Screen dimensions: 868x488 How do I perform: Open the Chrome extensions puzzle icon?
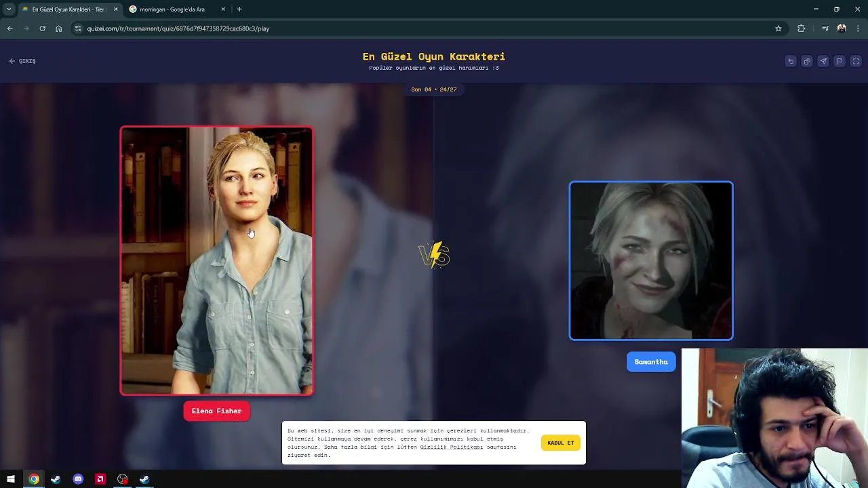[802, 28]
